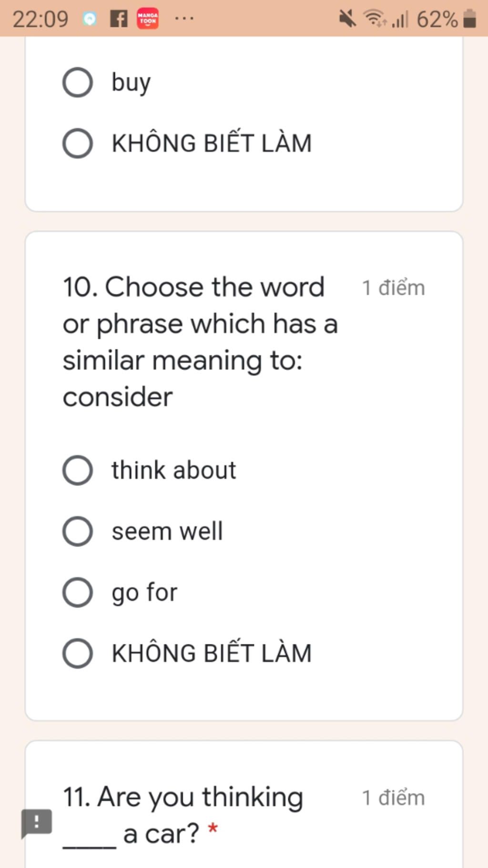488x868 pixels.
Task: Select the top card's "KHÔNG BIẾT LÀM" option
Action: click(78, 143)
